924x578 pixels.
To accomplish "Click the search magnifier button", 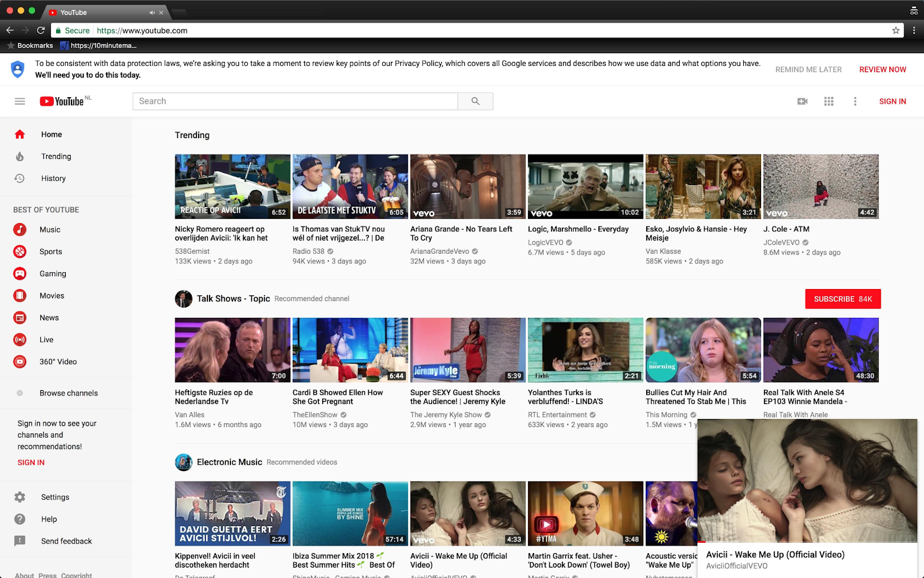I will click(475, 101).
